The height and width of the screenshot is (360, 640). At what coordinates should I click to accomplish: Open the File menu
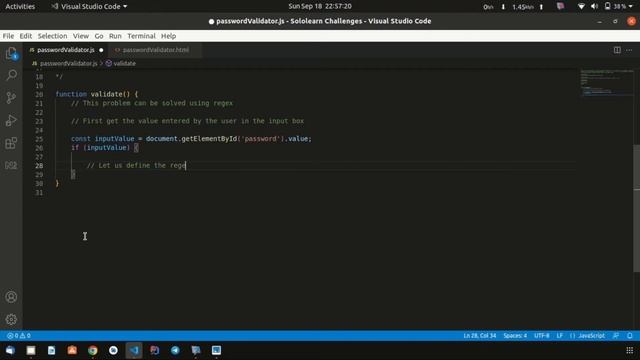tap(8, 36)
